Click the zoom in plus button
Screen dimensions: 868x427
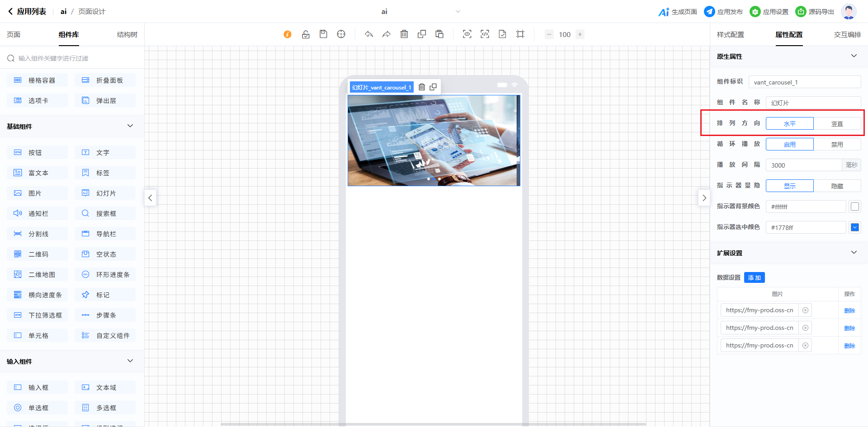(x=580, y=34)
